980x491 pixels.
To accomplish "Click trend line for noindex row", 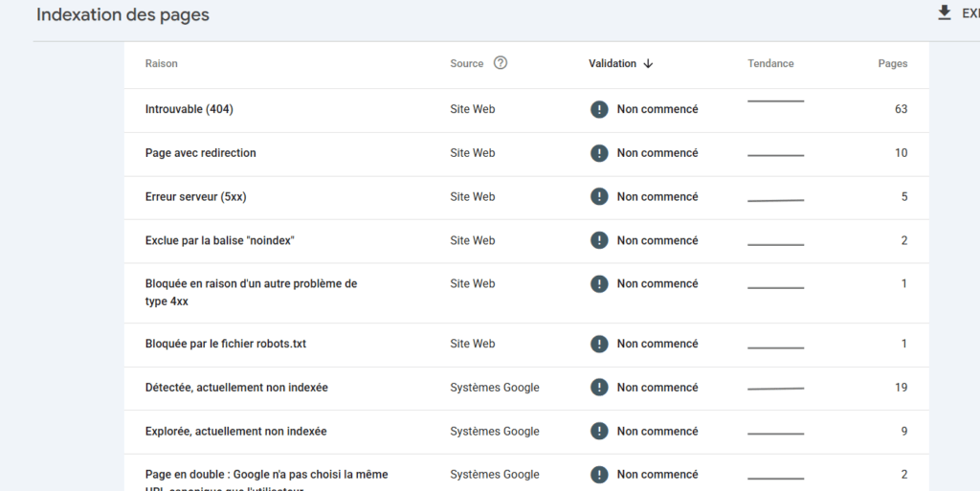I will [775, 245].
